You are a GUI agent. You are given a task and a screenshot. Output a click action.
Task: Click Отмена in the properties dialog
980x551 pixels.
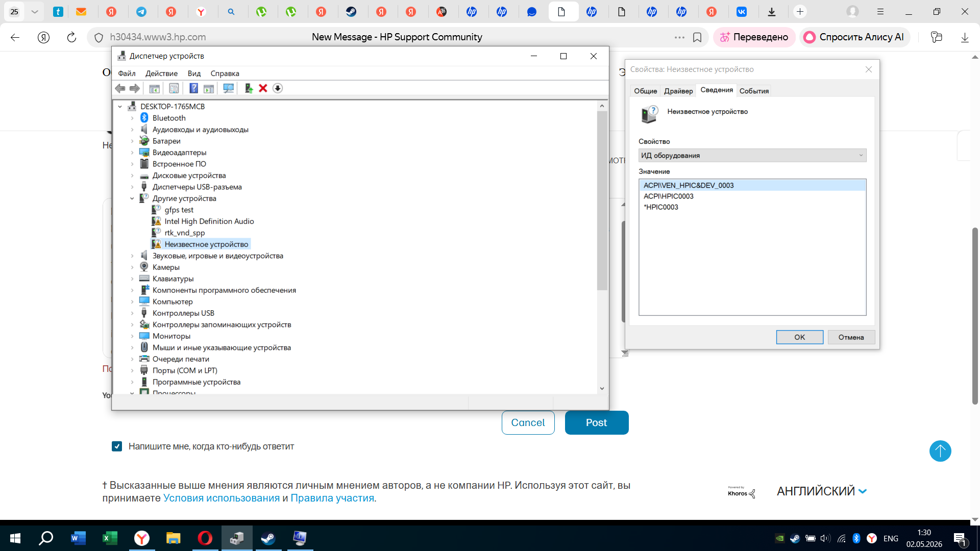tap(851, 337)
